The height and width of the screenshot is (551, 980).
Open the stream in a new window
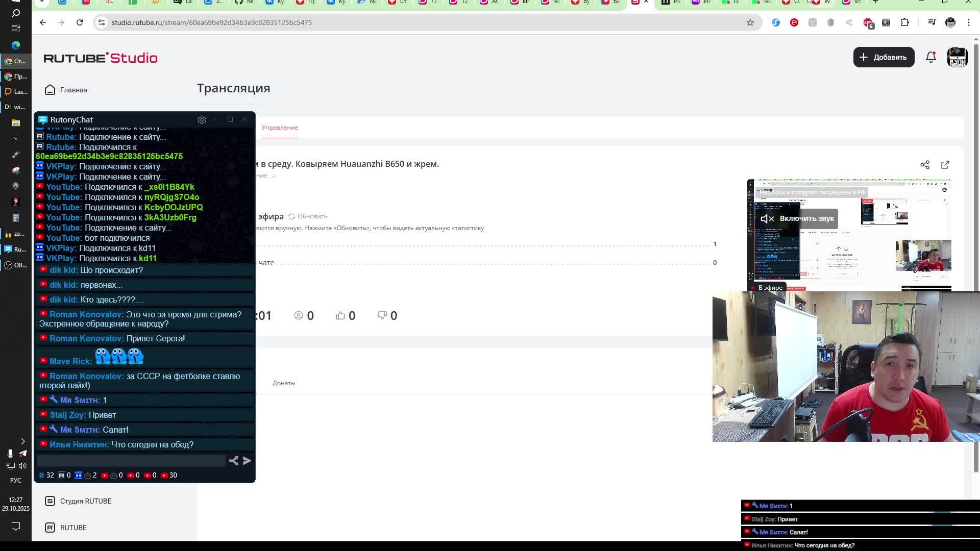point(945,165)
